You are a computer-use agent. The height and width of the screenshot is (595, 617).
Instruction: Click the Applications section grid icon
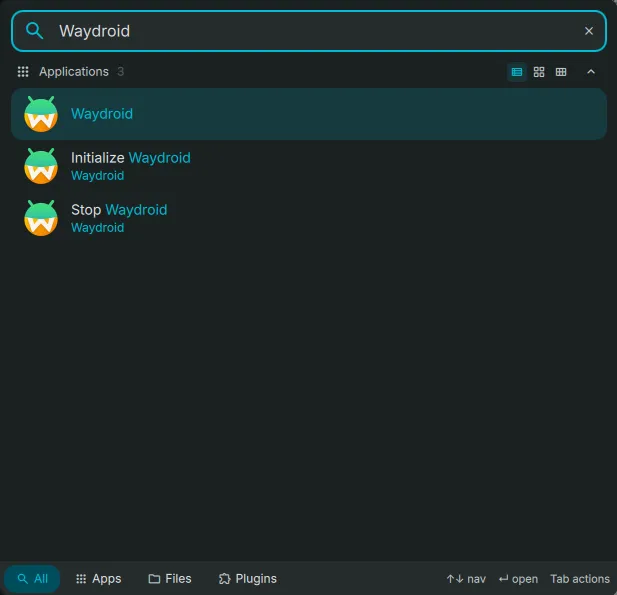click(x=23, y=72)
